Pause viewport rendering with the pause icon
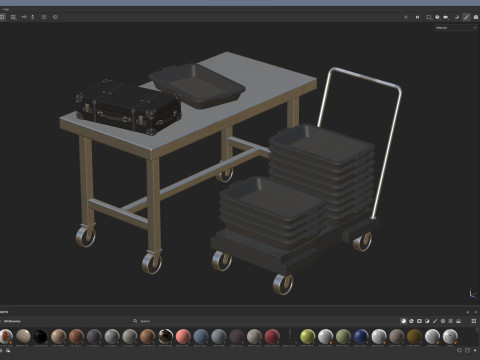Screen dimensions: 480x360 (417, 17)
